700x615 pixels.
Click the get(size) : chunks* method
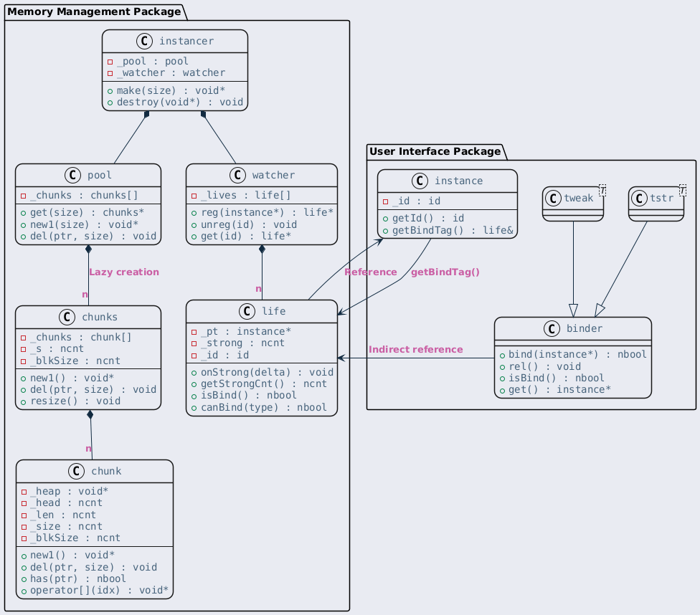87,212
